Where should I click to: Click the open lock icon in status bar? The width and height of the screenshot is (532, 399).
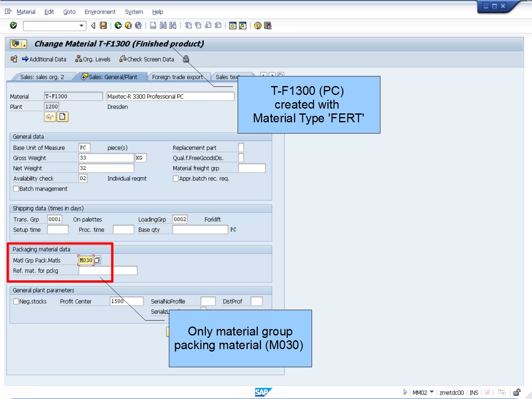click(517, 392)
